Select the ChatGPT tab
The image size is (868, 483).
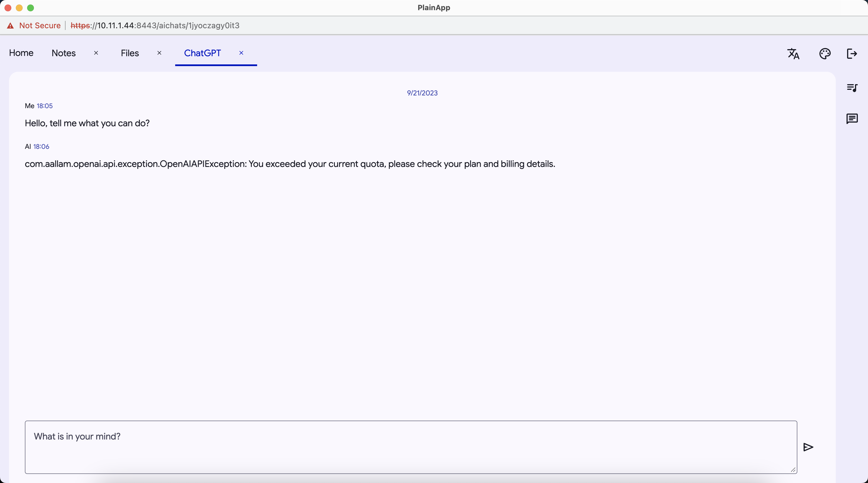202,53
